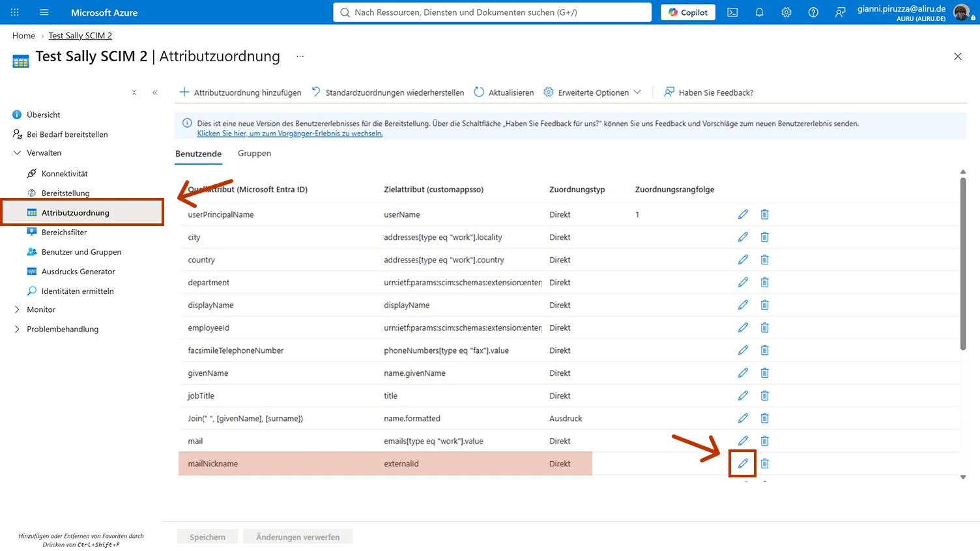This screenshot has height=551, width=980.
Task: Open the portal hamburger menu
Action: 44,12
